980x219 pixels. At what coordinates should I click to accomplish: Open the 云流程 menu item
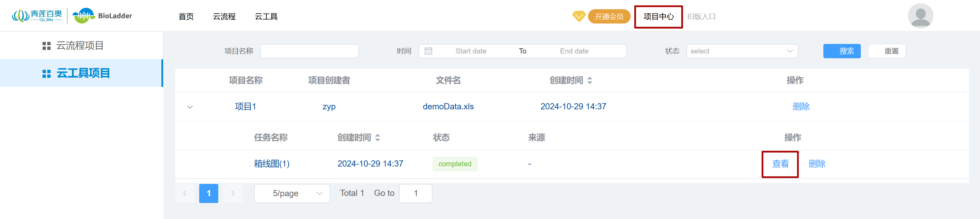[224, 16]
